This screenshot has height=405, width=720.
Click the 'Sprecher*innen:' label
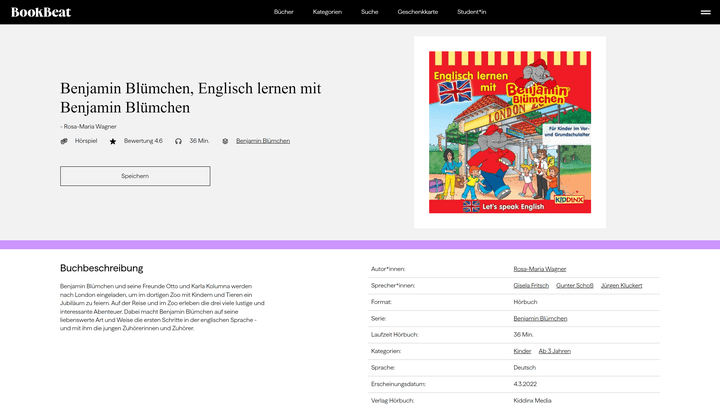tap(393, 286)
